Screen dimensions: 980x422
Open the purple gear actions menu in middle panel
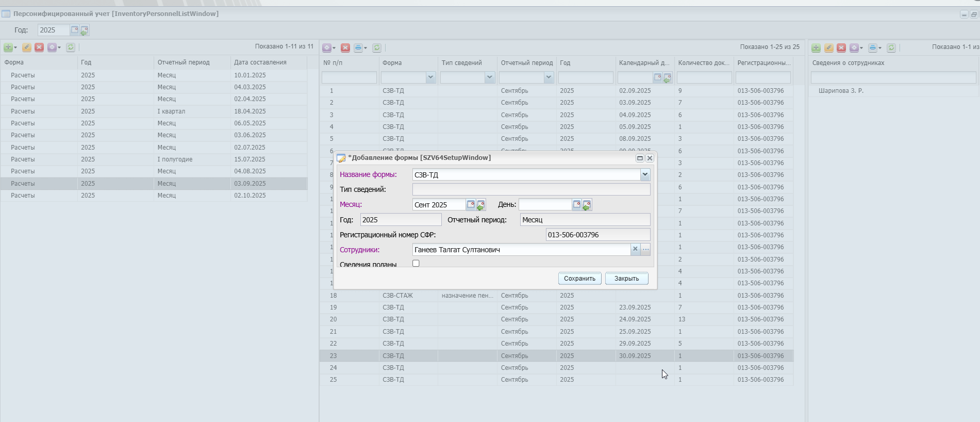[328, 48]
